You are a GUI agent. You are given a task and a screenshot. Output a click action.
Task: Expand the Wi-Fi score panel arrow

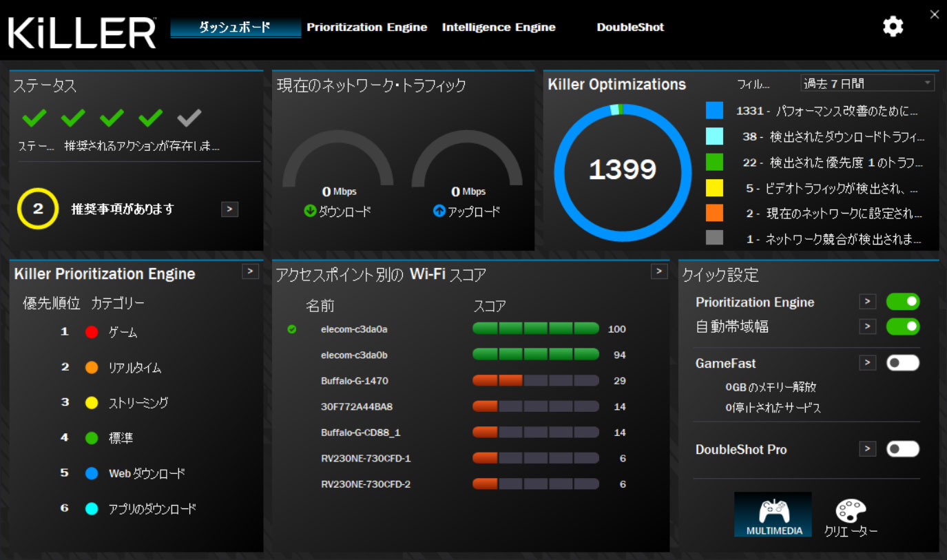(659, 271)
